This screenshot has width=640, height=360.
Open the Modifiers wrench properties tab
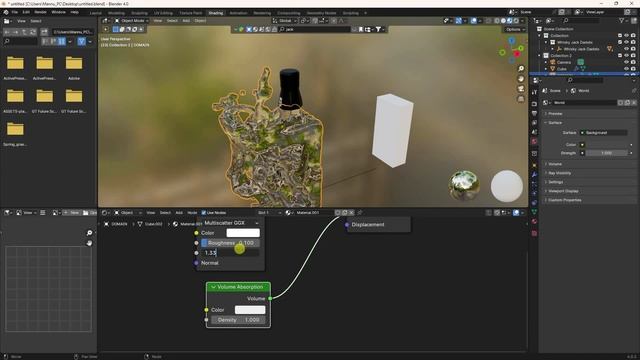pyautogui.click(x=534, y=174)
